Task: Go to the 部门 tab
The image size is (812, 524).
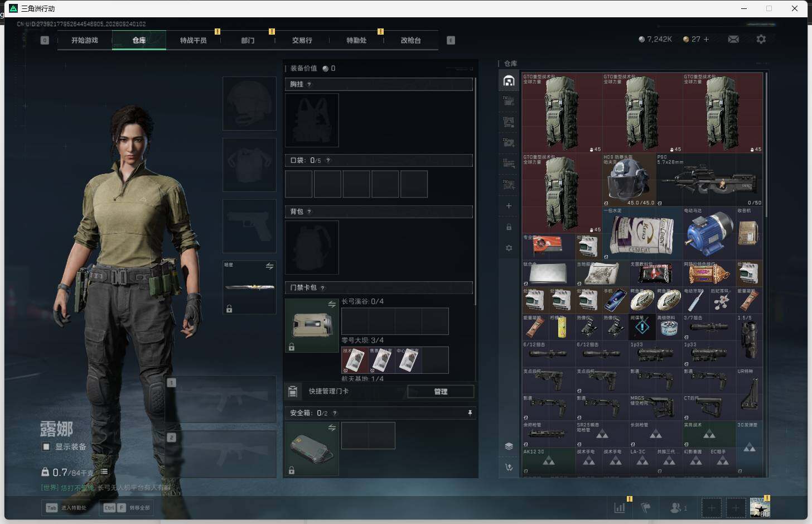Action: point(248,40)
